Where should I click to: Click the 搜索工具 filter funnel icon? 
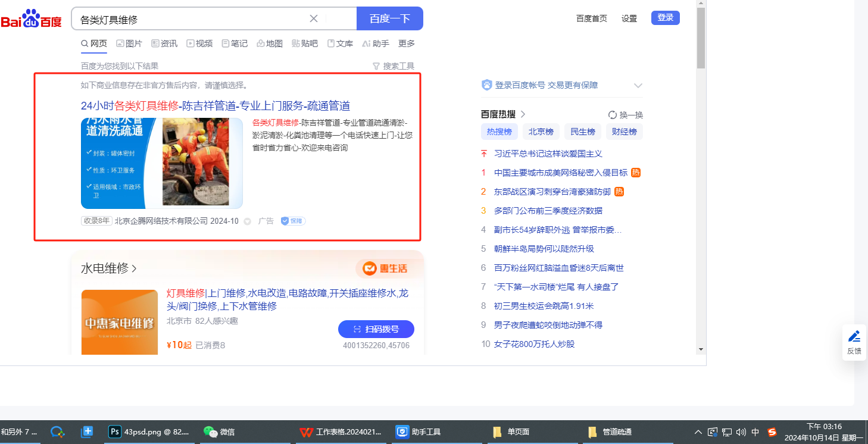(376, 66)
